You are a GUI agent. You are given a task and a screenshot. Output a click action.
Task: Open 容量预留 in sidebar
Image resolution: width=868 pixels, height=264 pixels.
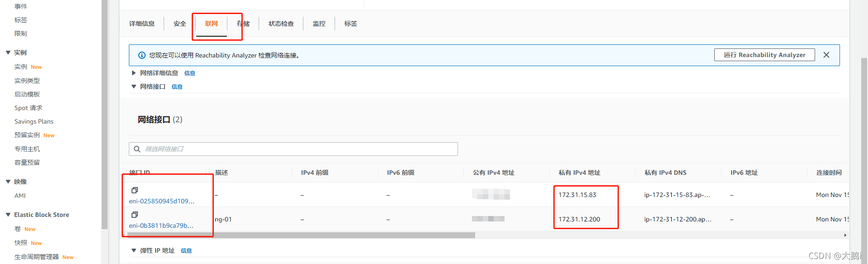point(27,163)
